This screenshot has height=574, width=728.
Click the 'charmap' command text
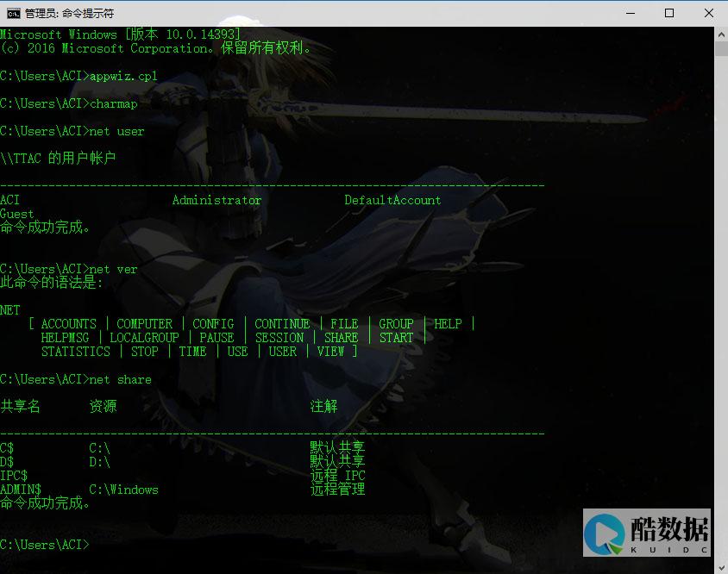tap(114, 103)
